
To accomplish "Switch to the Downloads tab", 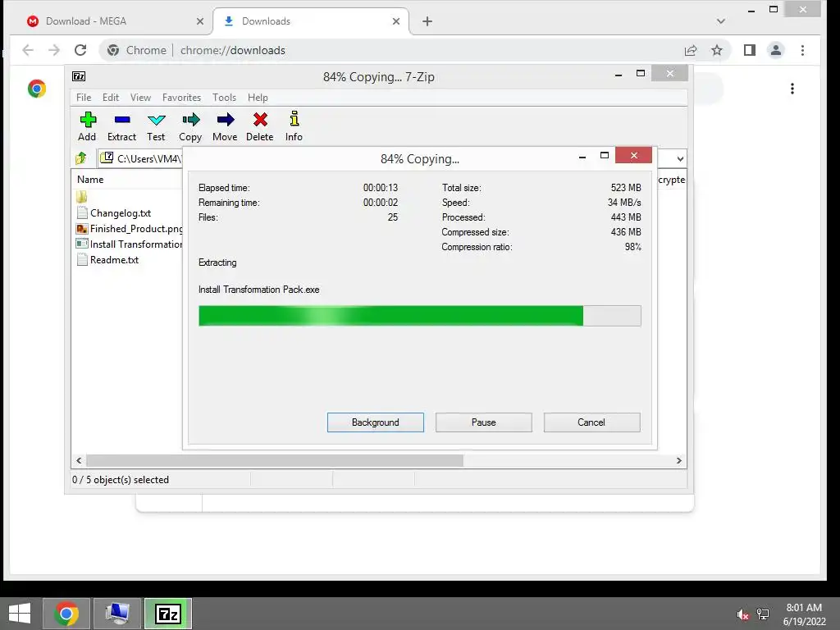I will point(311,21).
